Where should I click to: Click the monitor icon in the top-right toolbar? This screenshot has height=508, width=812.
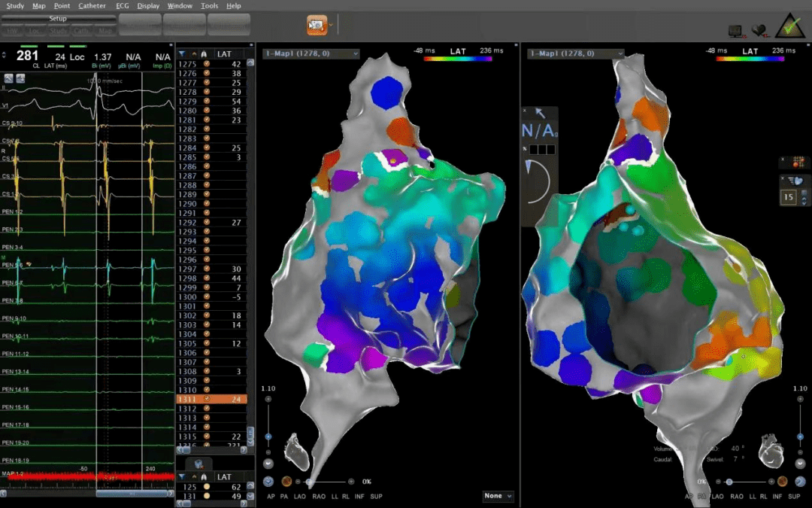pyautogui.click(x=736, y=30)
